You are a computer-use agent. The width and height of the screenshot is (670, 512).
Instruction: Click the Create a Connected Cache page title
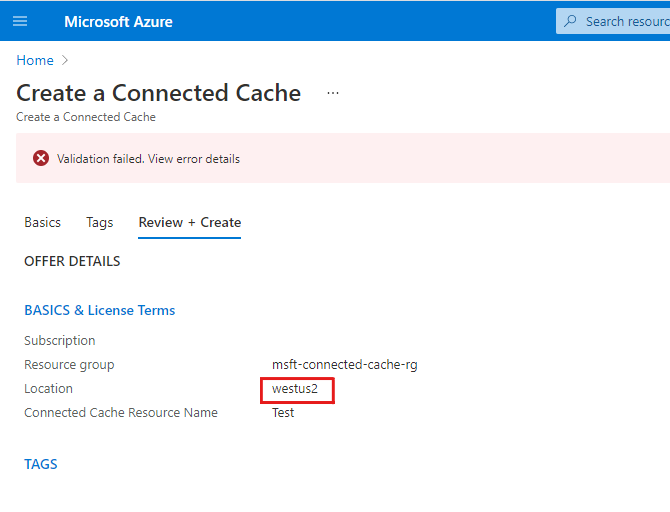(158, 93)
